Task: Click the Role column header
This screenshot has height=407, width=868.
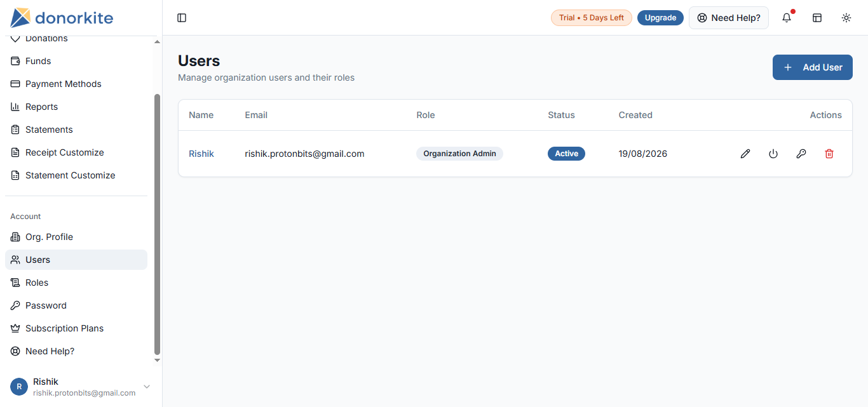Action: coord(426,115)
